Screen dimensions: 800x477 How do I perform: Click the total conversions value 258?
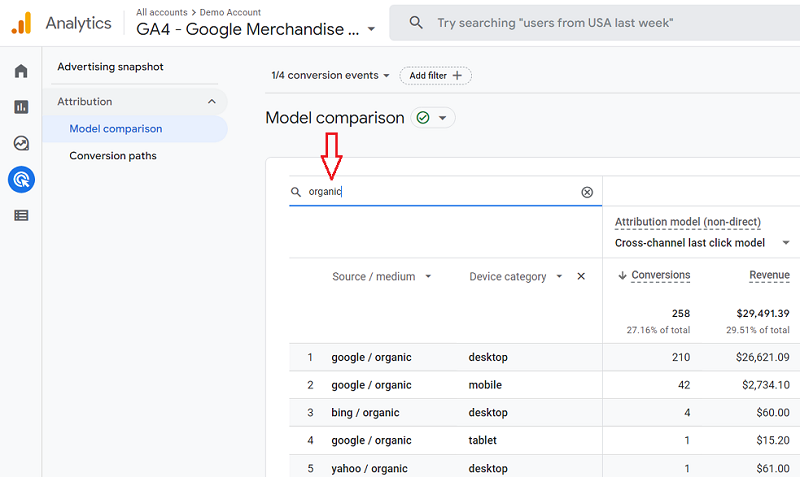tap(681, 313)
